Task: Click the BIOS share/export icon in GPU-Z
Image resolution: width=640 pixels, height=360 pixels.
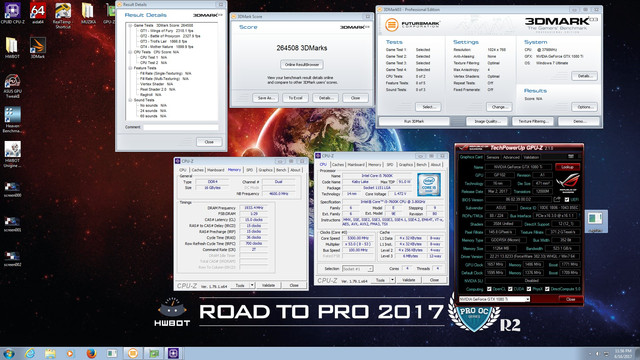Action: pos(557,200)
